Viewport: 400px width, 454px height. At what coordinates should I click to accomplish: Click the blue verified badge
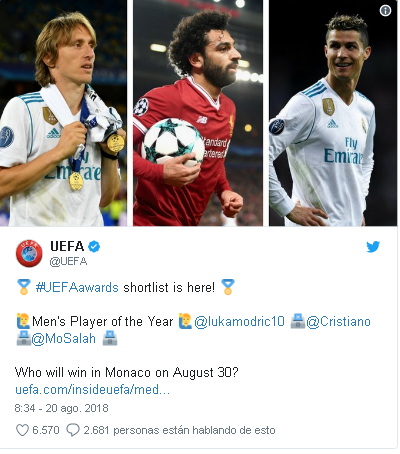[94, 246]
